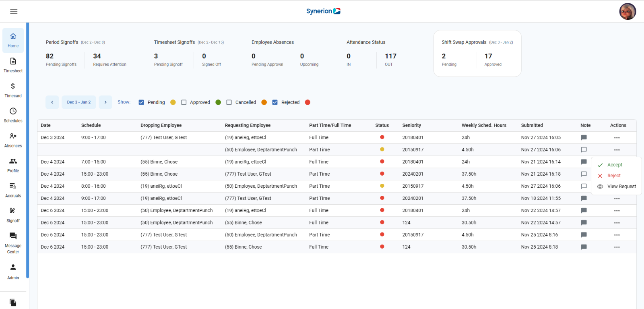The height and width of the screenshot is (309, 644).
Task: Go to previous date range
Action: coord(52,102)
